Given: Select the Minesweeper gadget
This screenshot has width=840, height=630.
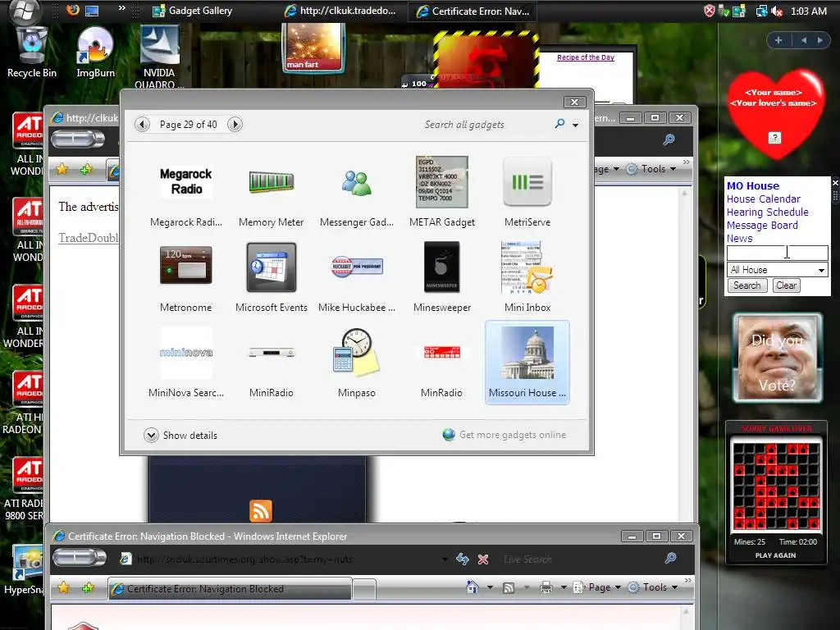Looking at the screenshot, I should (x=442, y=277).
